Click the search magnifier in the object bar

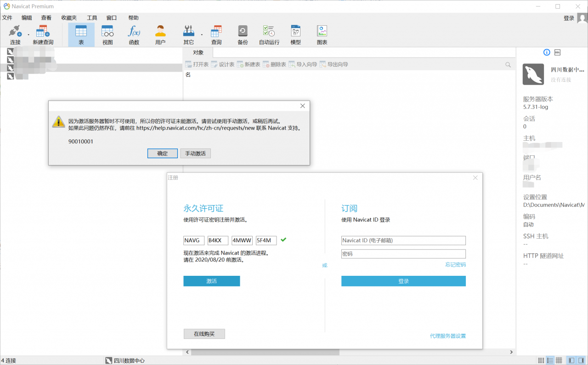pyautogui.click(x=508, y=64)
